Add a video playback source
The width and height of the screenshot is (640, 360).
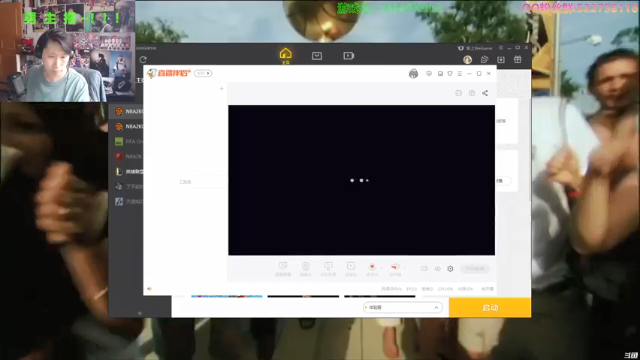click(x=351, y=269)
